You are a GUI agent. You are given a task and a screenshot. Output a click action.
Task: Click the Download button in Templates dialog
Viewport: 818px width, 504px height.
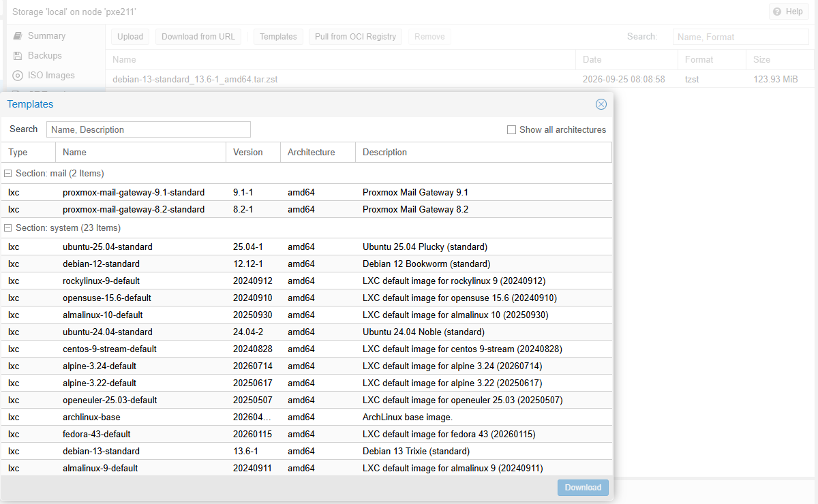pyautogui.click(x=583, y=488)
